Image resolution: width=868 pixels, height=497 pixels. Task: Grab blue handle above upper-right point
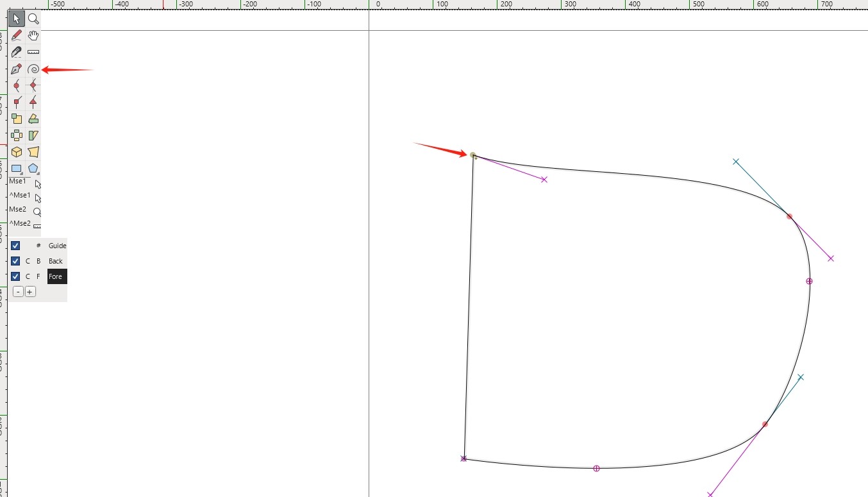[x=736, y=162]
